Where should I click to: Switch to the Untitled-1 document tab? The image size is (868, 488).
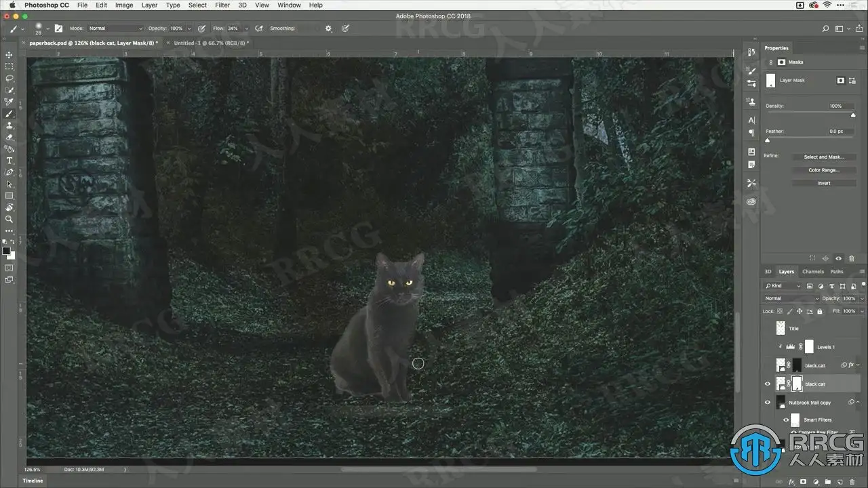tap(211, 43)
